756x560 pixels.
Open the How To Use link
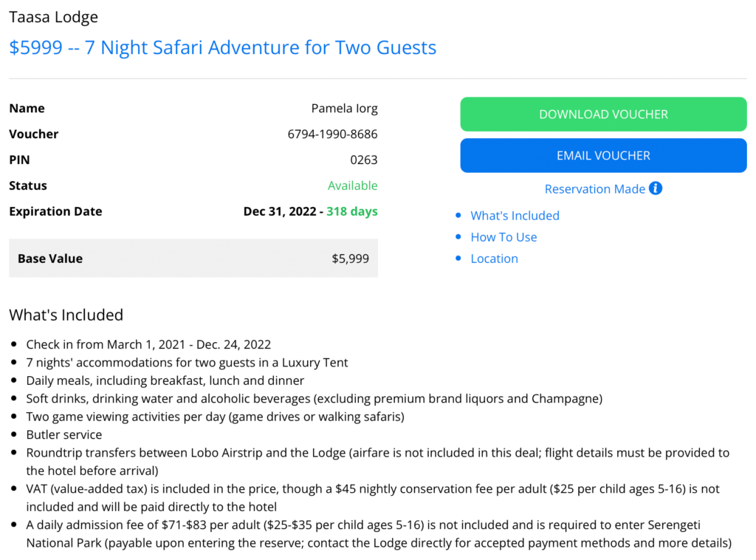click(504, 237)
